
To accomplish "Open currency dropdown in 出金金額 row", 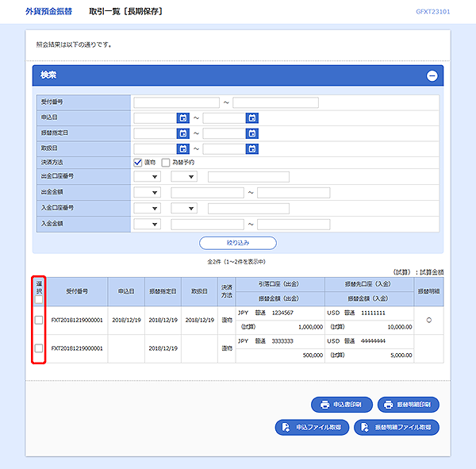I will [148, 192].
